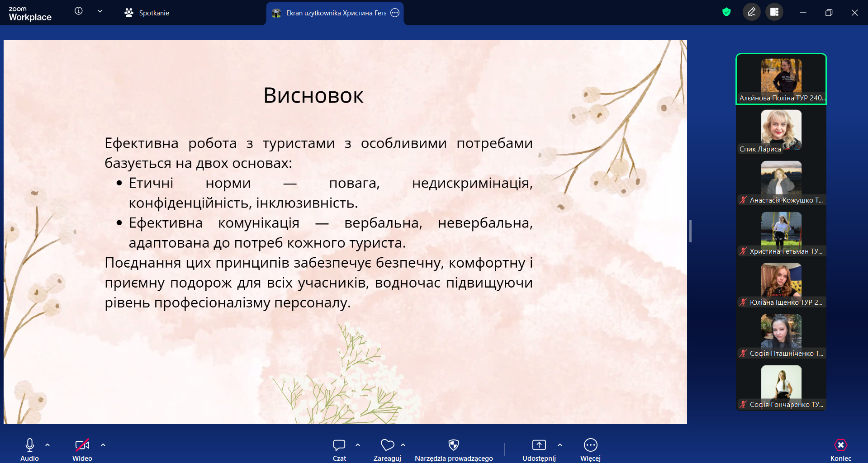Screen dimensions: 868x463
Task: Toggle the Audio microphone mute
Action: click(x=30, y=449)
